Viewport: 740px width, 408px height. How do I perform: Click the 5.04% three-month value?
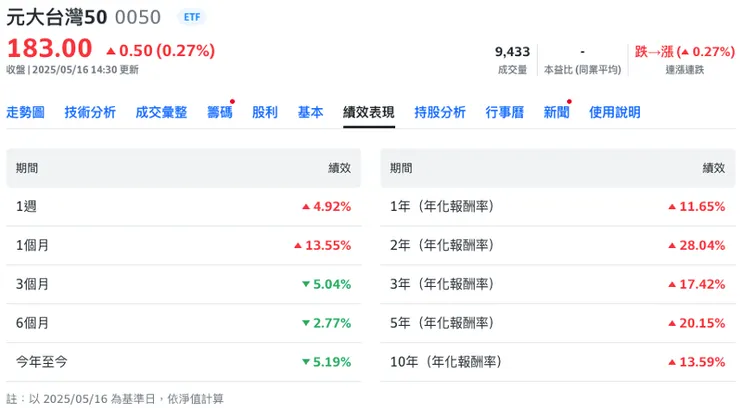pyautogui.click(x=327, y=284)
